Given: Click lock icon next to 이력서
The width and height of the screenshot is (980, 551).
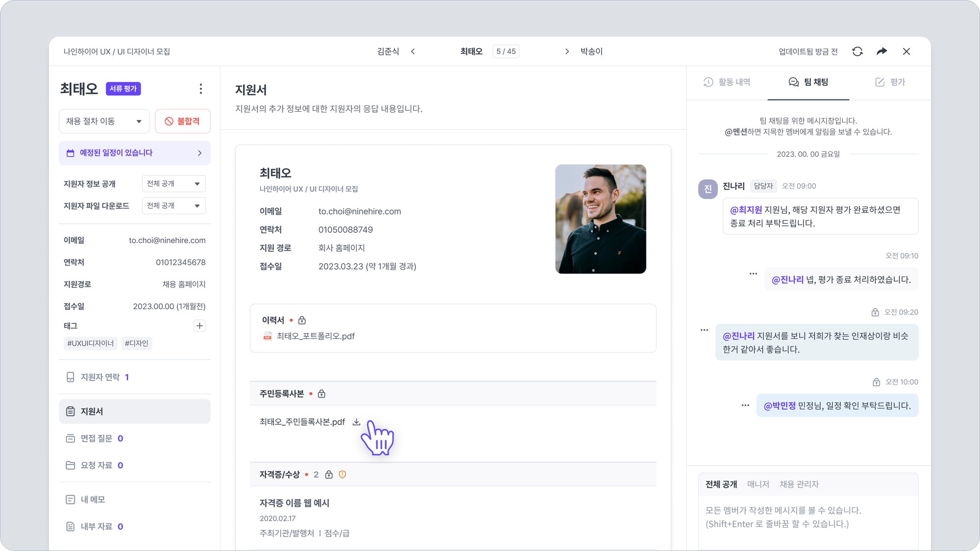Looking at the screenshot, I should pos(302,320).
